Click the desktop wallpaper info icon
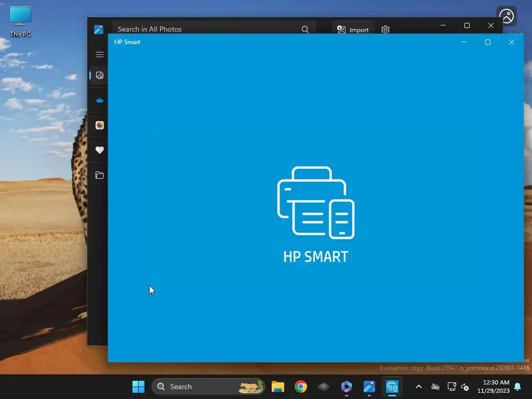Image resolution: width=532 pixels, height=399 pixels. coord(506,16)
